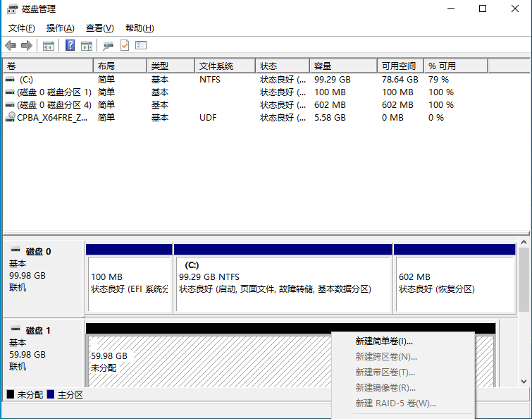Close the Disk Management window
Image resolution: width=532 pixels, height=419 pixels.
pyautogui.click(x=514, y=9)
